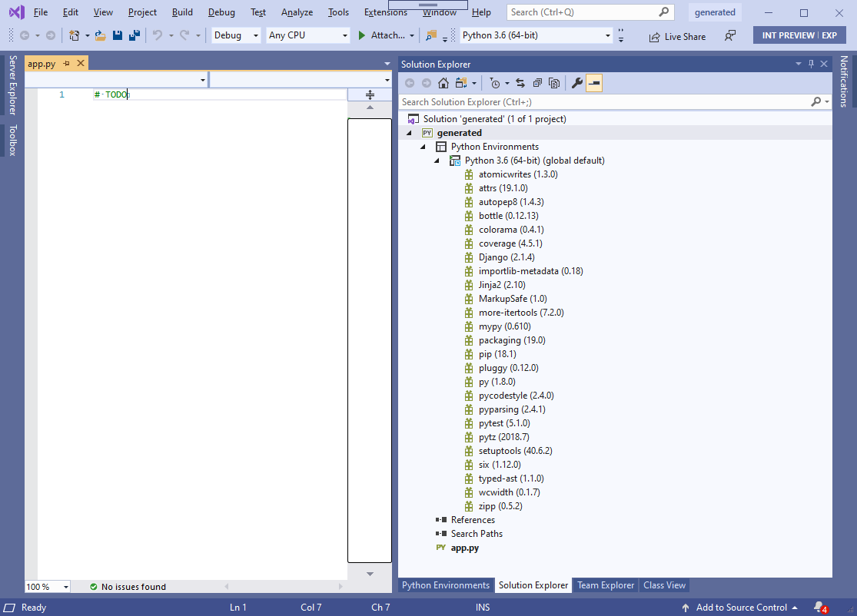The width and height of the screenshot is (857, 616).
Task: Select app.py in Solution Explorer
Action: 464,548
